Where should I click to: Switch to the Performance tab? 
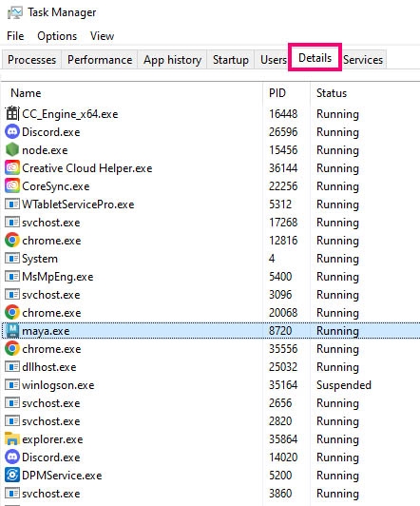100,60
